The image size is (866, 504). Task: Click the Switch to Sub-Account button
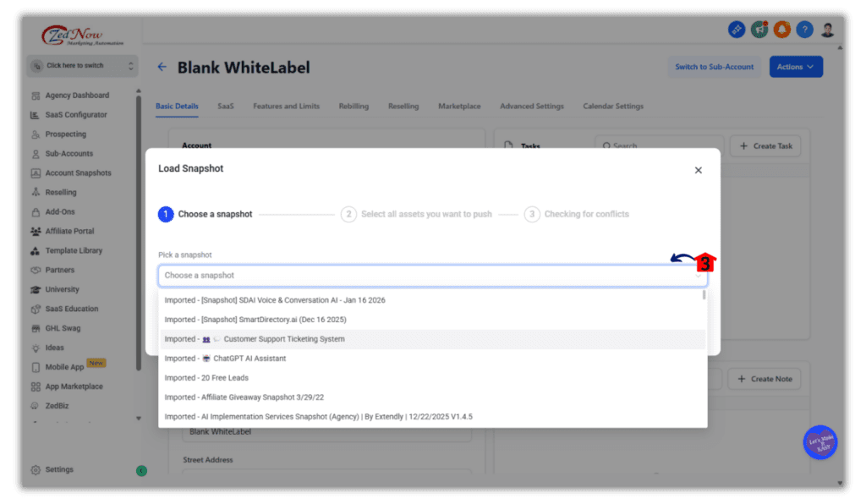pyautogui.click(x=714, y=67)
